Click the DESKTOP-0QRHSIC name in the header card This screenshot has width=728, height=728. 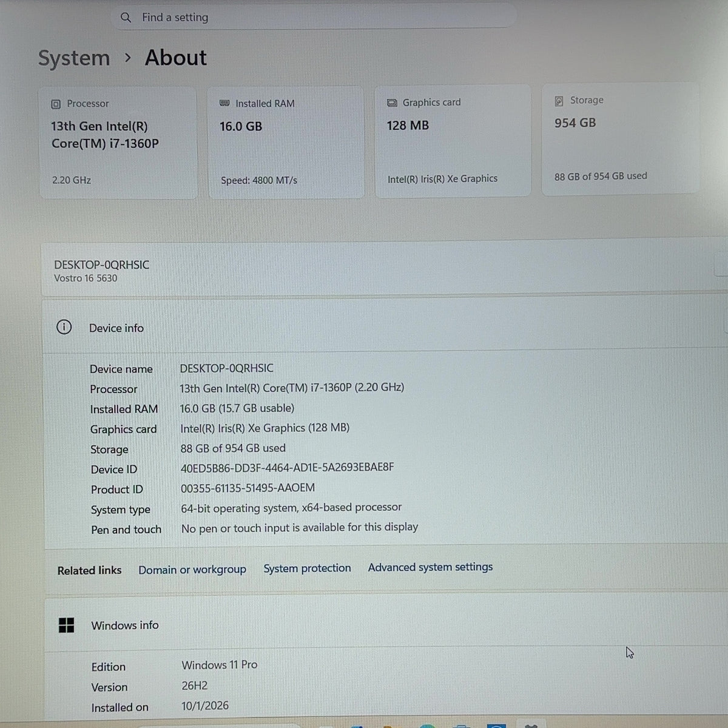(x=101, y=265)
